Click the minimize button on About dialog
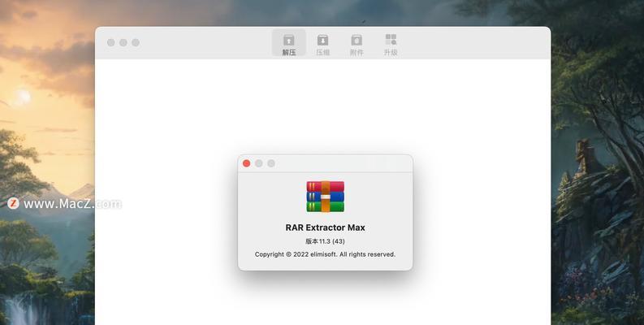This screenshot has height=325, width=644. (259, 163)
